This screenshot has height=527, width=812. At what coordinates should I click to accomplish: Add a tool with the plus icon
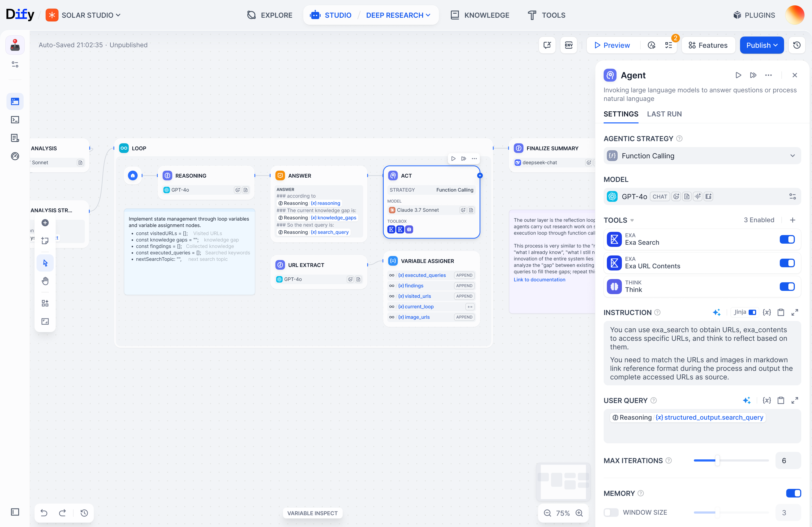(792, 220)
